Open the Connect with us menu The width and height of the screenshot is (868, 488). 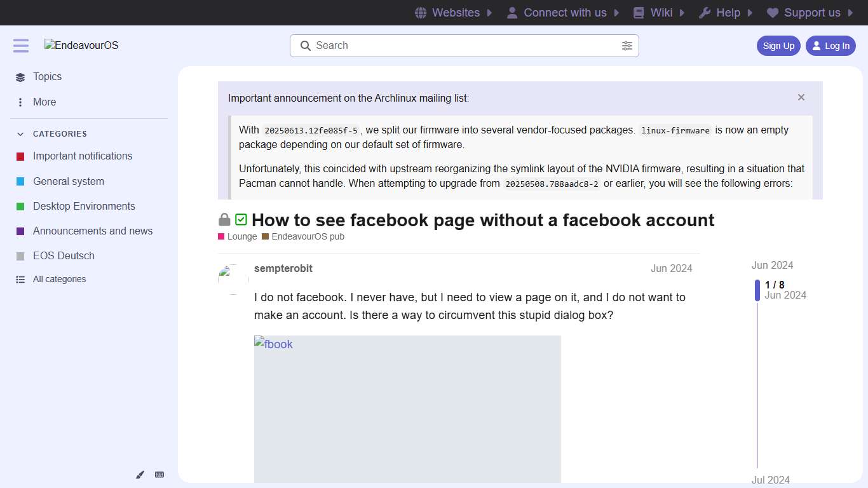[564, 13]
